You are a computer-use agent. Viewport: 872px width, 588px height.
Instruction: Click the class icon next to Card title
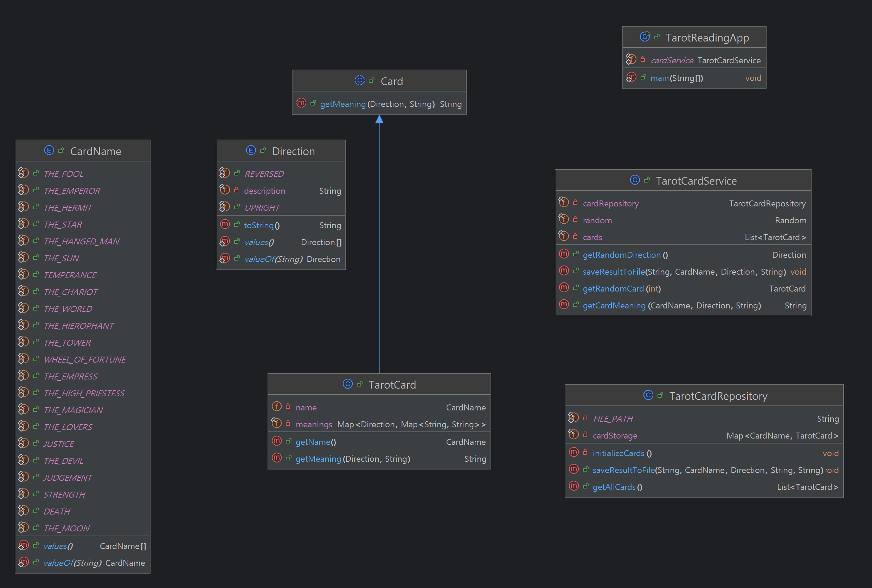(359, 81)
